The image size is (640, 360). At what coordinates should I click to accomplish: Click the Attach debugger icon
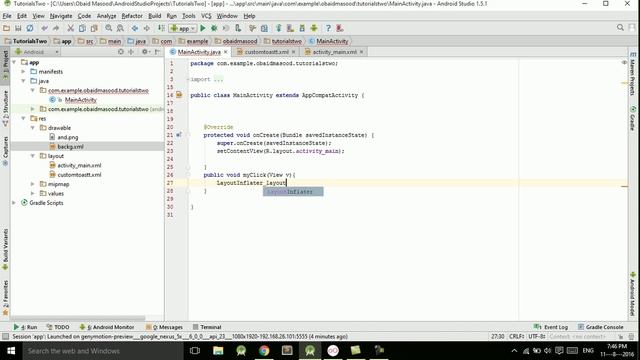click(x=238, y=28)
